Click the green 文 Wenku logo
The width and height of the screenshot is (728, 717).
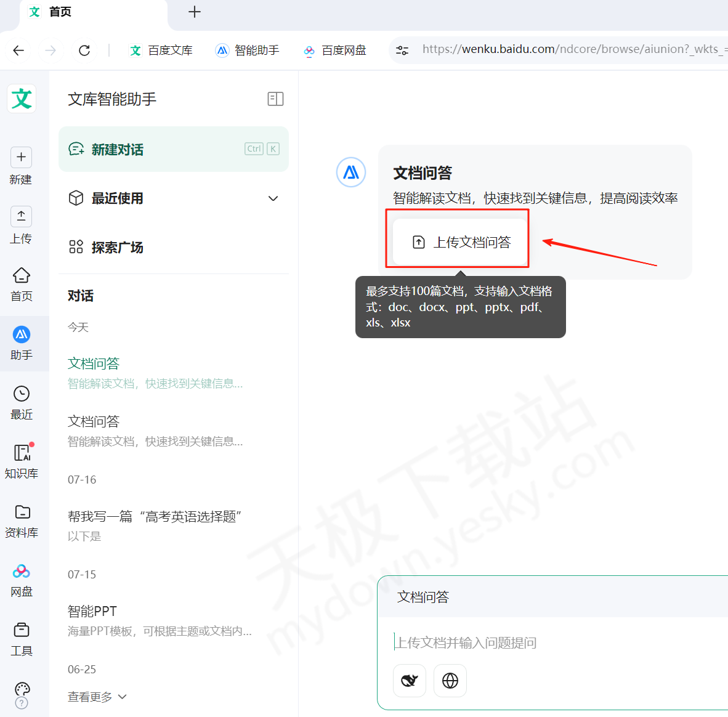22,99
